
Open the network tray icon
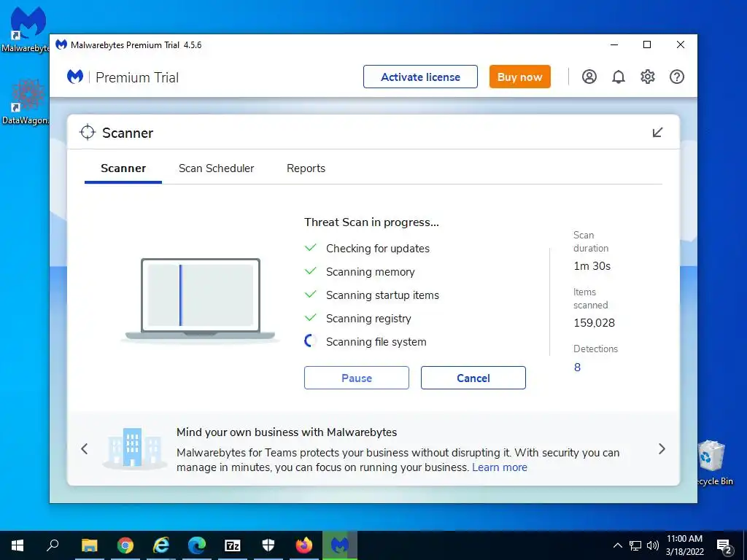[x=635, y=545]
